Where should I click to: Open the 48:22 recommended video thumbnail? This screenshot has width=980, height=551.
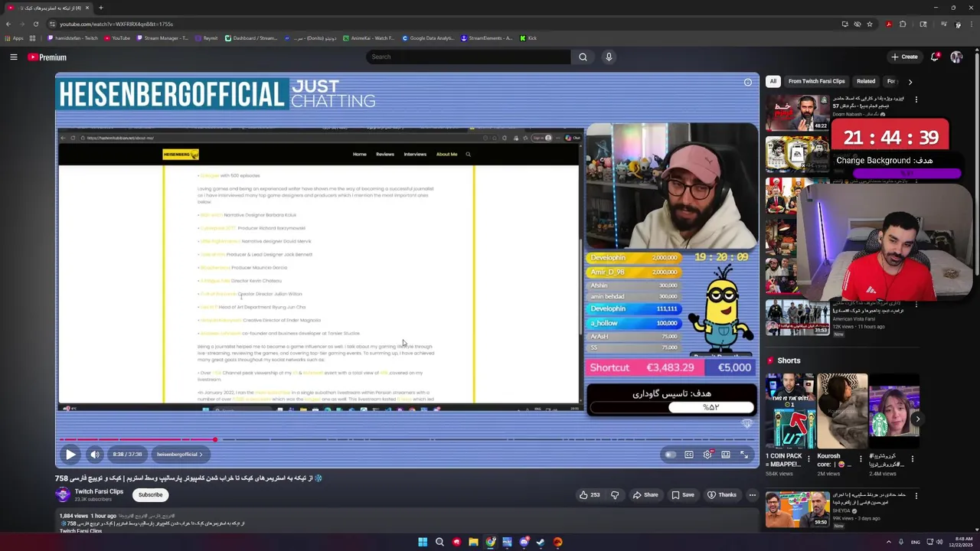click(x=797, y=112)
